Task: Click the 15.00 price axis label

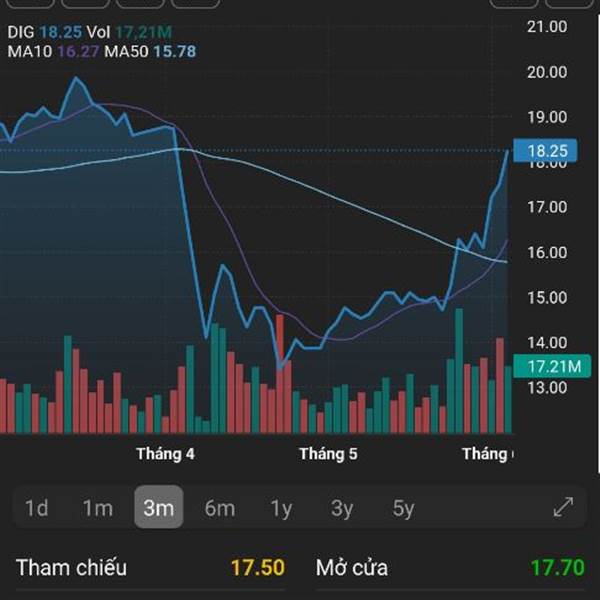Action: point(547,298)
